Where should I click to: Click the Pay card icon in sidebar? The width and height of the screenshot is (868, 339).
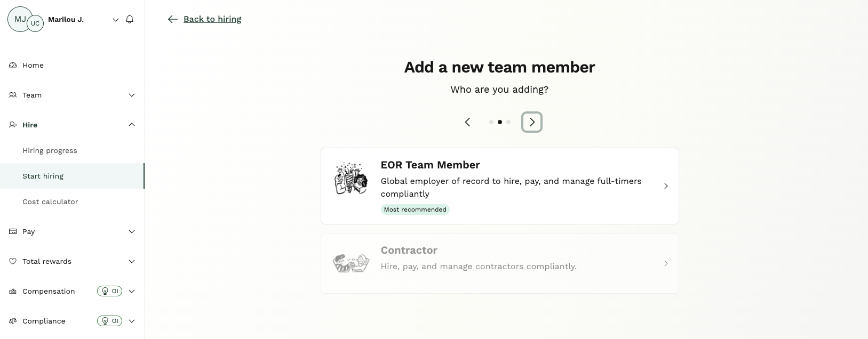point(12,231)
